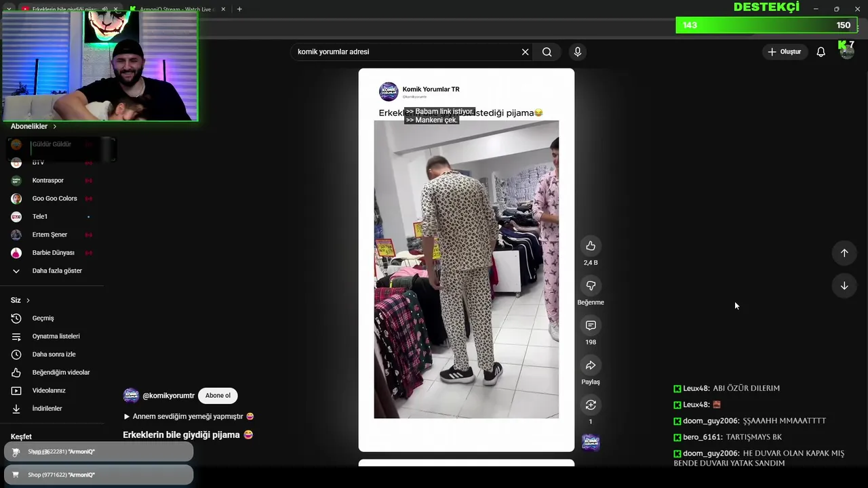Click the Keşfet section heading
Viewport: 868px width, 488px height.
(x=21, y=437)
